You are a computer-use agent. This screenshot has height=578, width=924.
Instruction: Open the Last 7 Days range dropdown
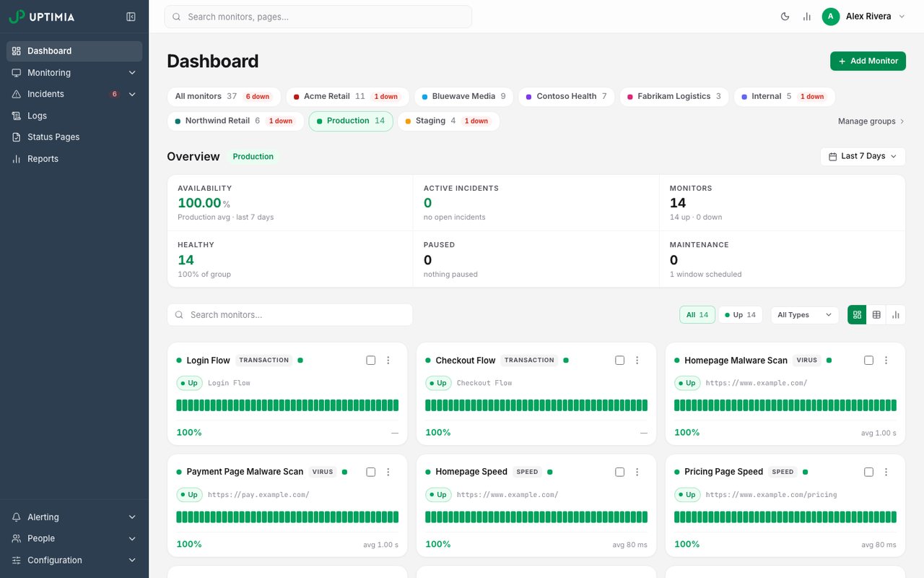click(x=863, y=156)
